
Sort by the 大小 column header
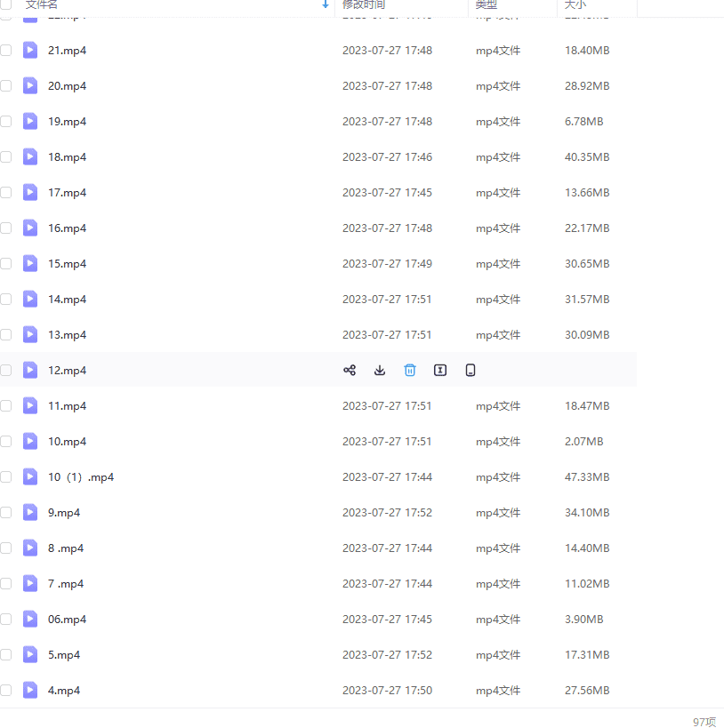(x=575, y=5)
